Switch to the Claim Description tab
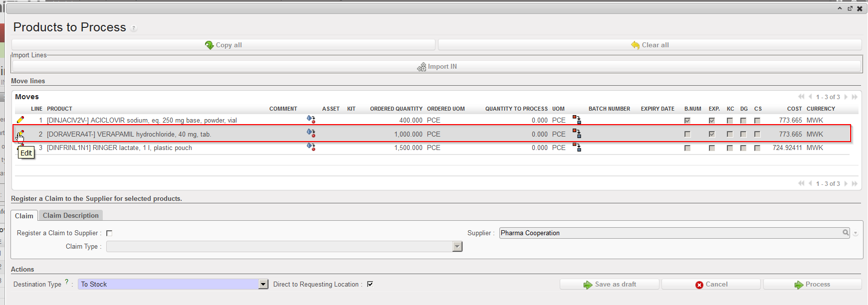 pyautogui.click(x=71, y=215)
